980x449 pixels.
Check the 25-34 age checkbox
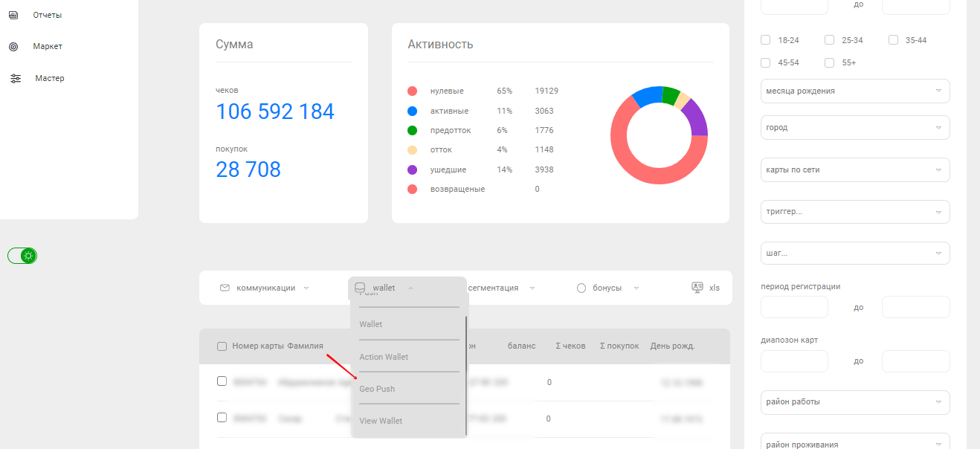[830, 40]
